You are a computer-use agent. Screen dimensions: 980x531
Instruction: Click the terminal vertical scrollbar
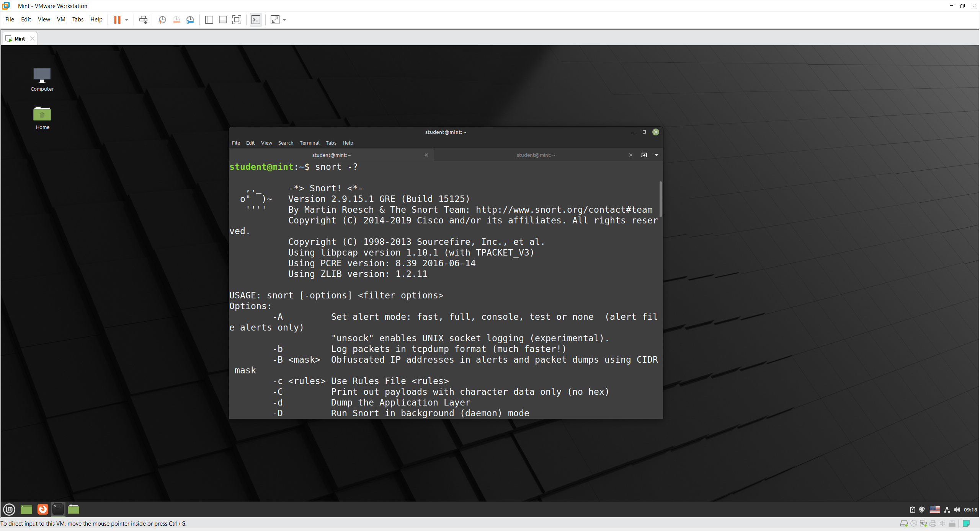pyautogui.click(x=661, y=199)
